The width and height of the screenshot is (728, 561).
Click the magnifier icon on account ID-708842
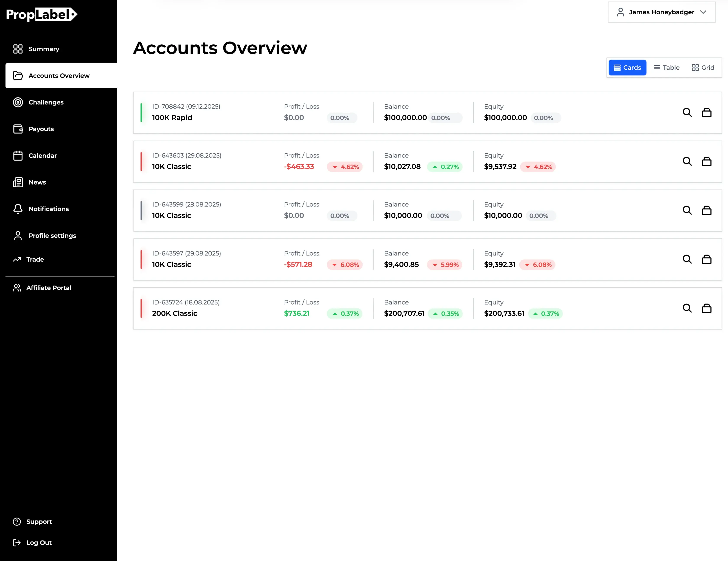tap(687, 112)
